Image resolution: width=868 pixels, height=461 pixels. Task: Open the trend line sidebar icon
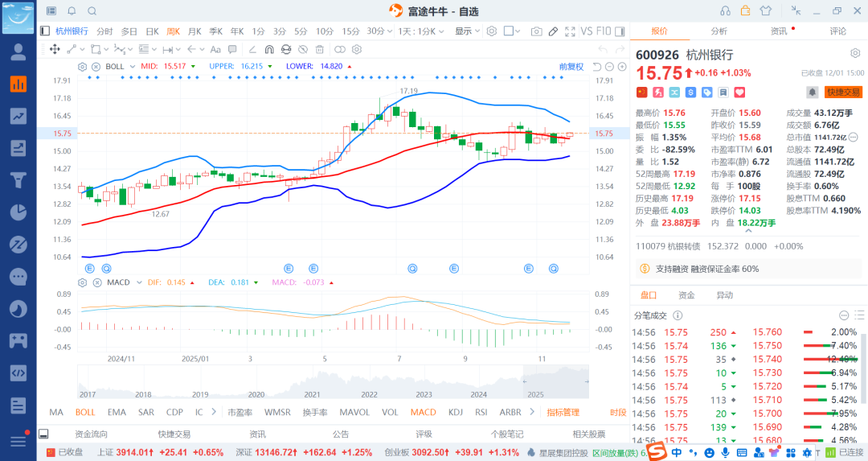point(18,116)
